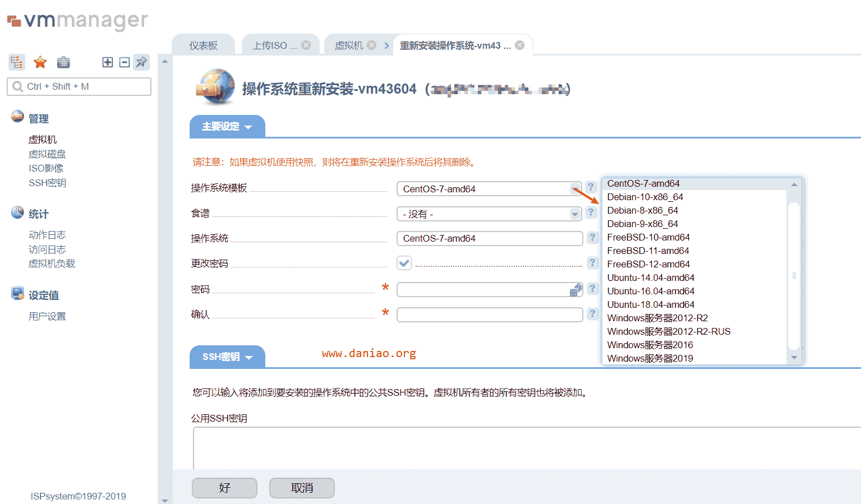Open help for 确认 field
The height and width of the screenshot is (504, 861).
pos(592,313)
